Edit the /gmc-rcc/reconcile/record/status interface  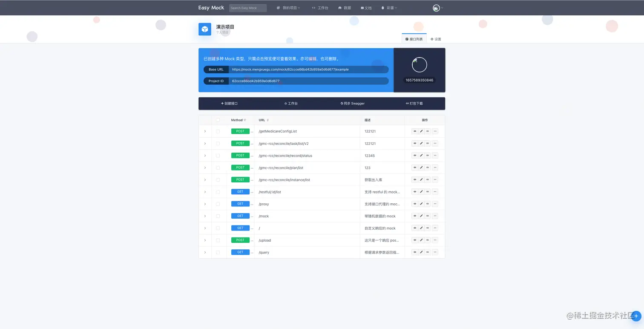[x=421, y=156]
